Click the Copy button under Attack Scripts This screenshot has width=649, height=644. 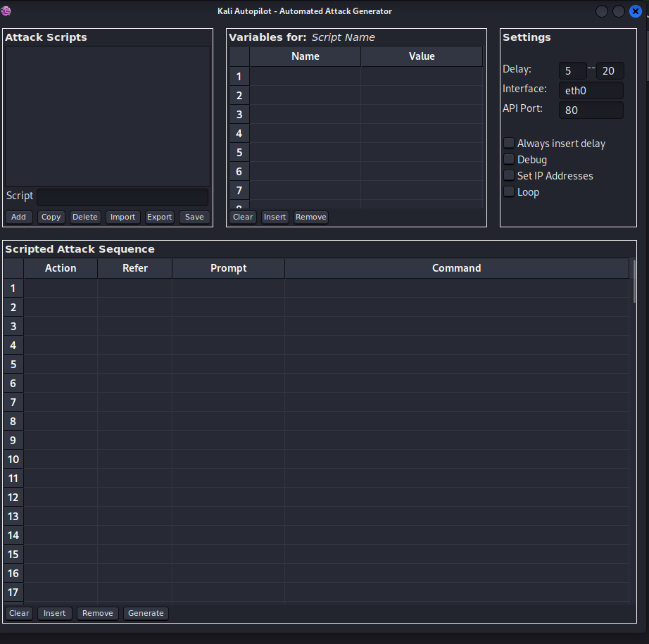tap(51, 217)
